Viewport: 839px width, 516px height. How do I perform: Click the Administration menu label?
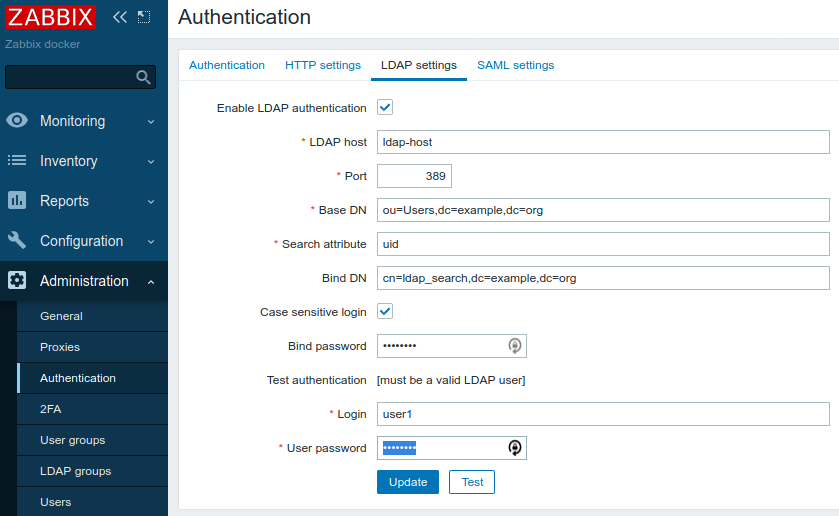point(84,281)
